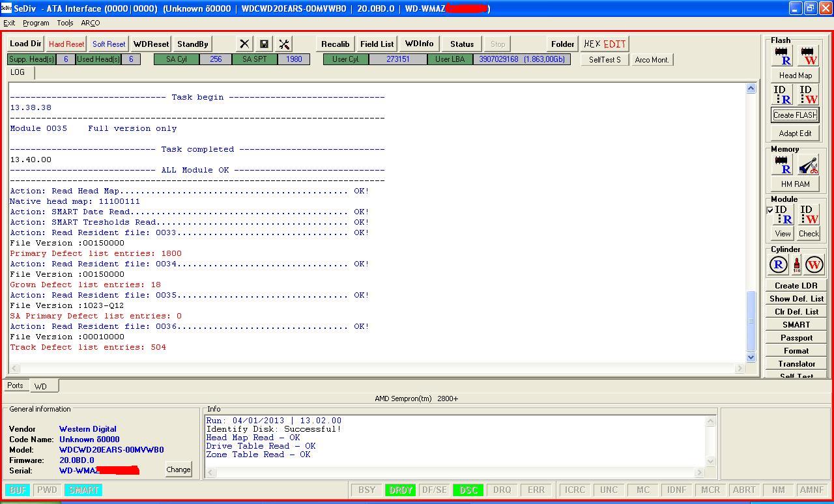Click the Head Map button
The image size is (834, 504).
tap(796, 76)
